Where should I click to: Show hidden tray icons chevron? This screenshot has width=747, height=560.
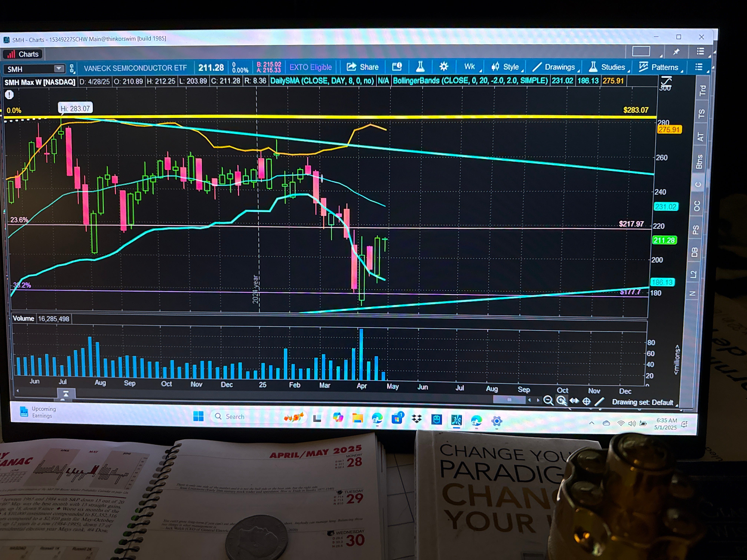point(591,423)
